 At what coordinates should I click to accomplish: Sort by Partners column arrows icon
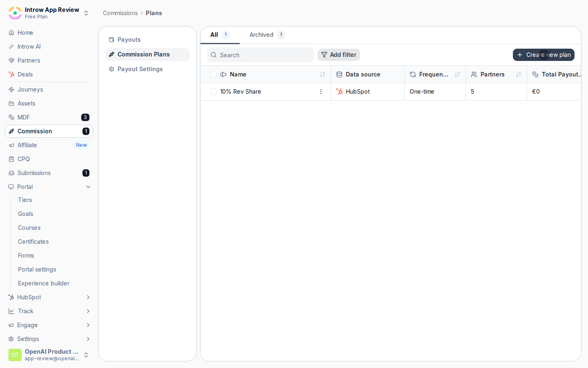519,74
